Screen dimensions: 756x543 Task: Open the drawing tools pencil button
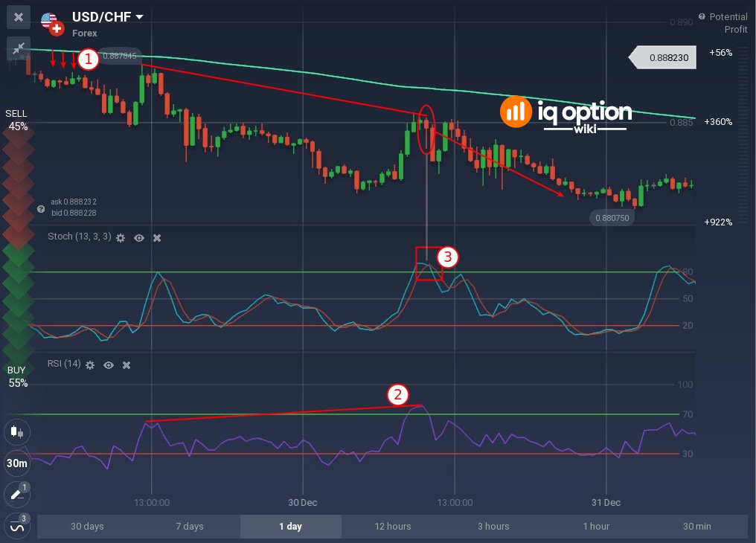[x=17, y=495]
